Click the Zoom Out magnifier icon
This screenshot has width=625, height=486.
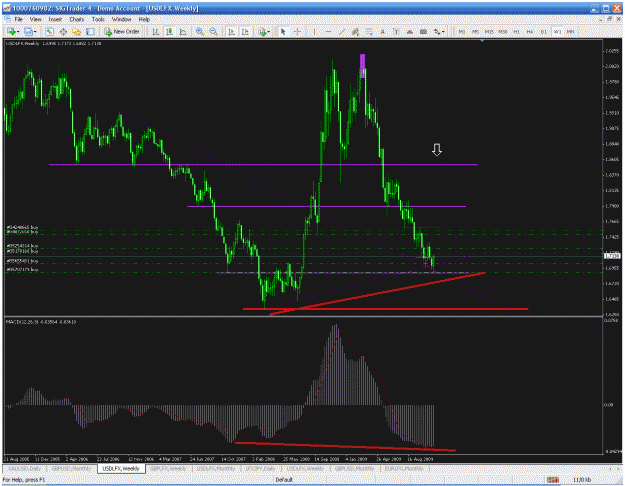pyautogui.click(x=213, y=31)
